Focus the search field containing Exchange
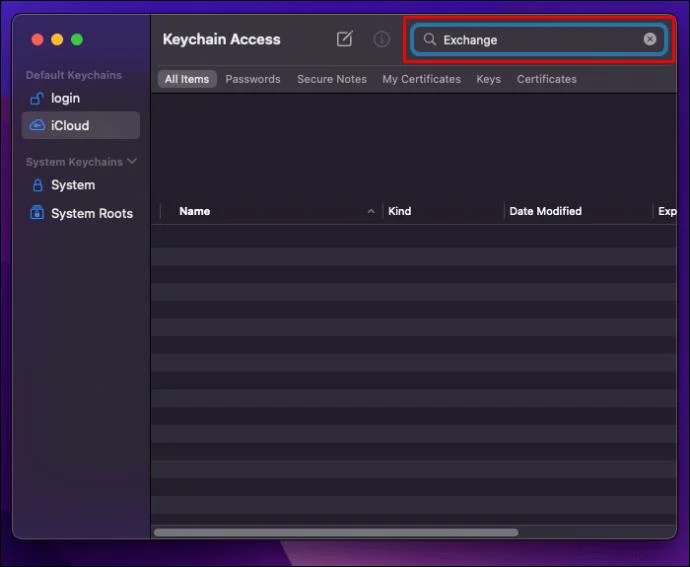 pos(540,40)
